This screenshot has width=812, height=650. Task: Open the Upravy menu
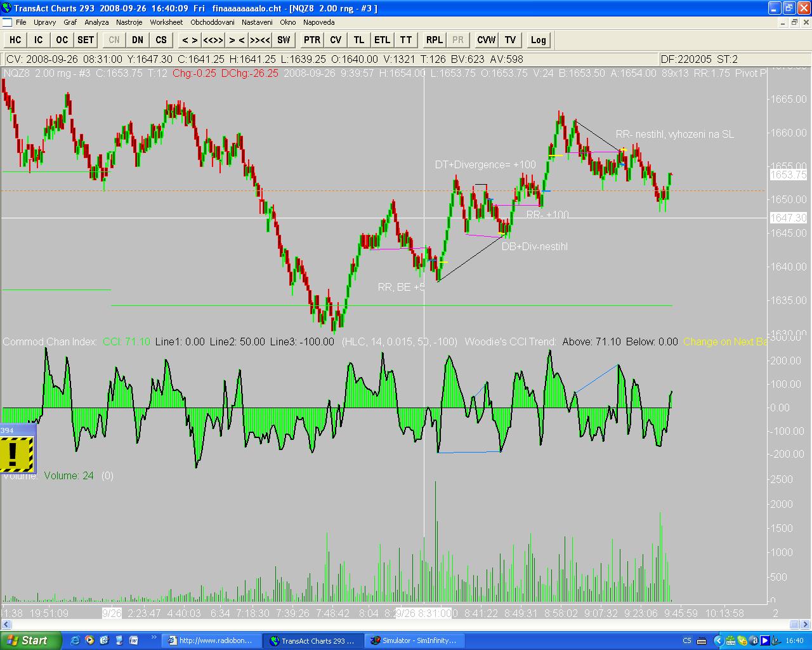pyautogui.click(x=45, y=22)
